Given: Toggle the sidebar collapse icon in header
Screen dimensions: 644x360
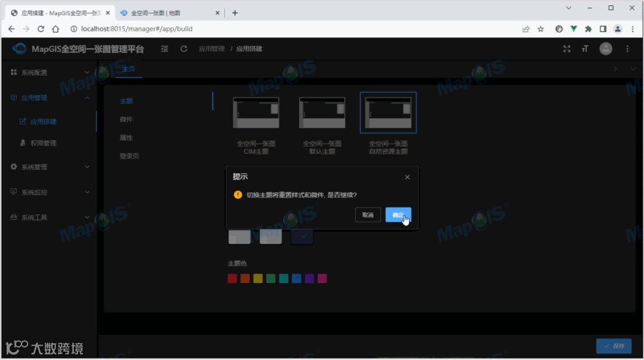Looking at the screenshot, I should point(165,48).
